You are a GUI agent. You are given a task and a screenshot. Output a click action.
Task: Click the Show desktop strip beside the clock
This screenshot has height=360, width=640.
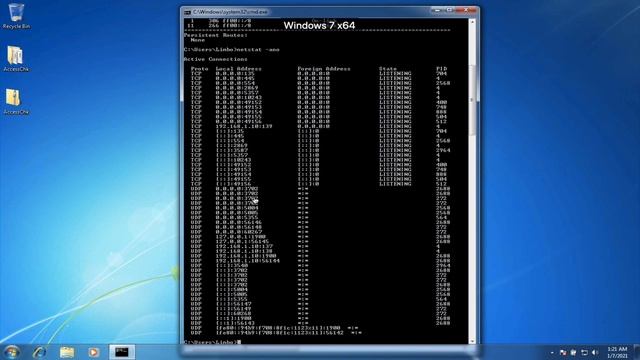click(x=636, y=352)
